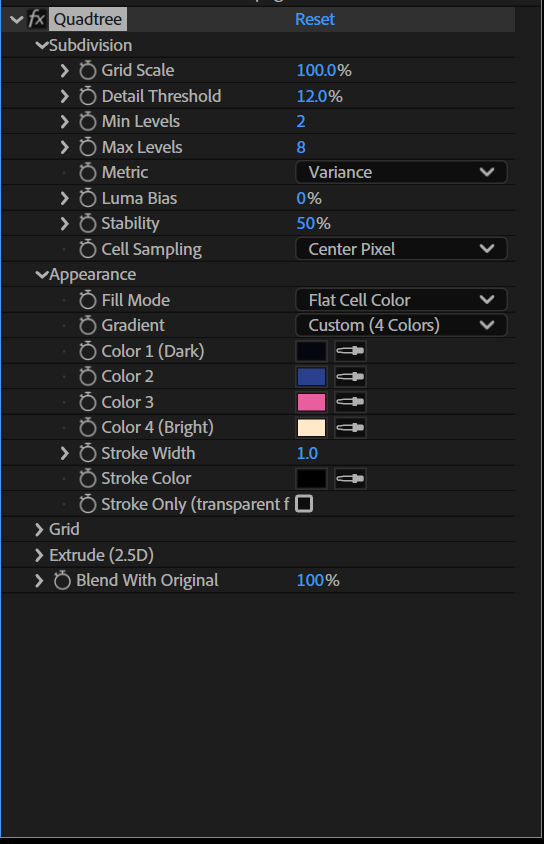The height and width of the screenshot is (844, 544).
Task: Click the Stability stopwatch icon
Action: pyautogui.click(x=87, y=223)
